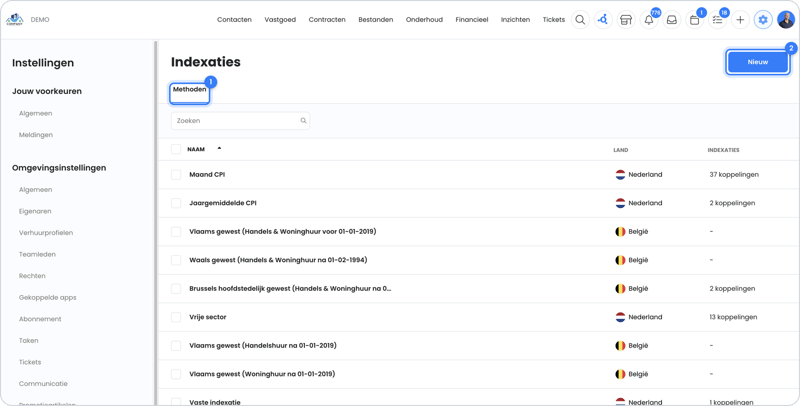Screen dimensions: 800x406
Task: Open the calendar icon with badge
Action: 694,20
